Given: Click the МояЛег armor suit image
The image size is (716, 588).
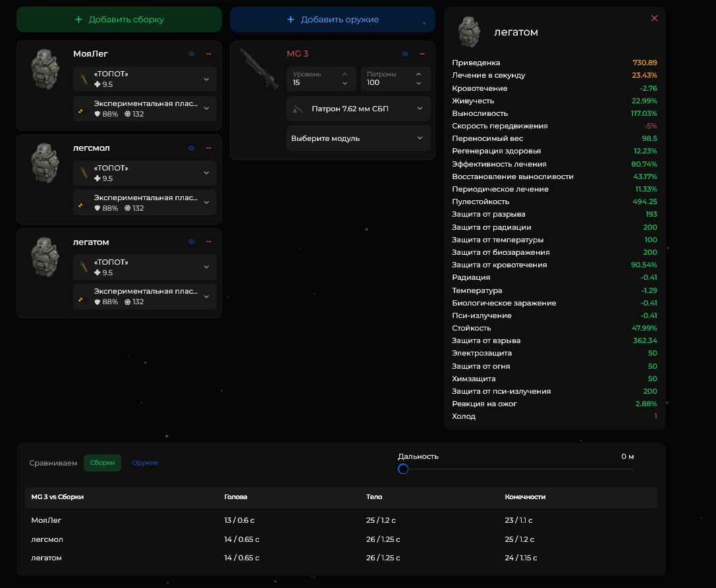Looking at the screenshot, I should point(45,69).
